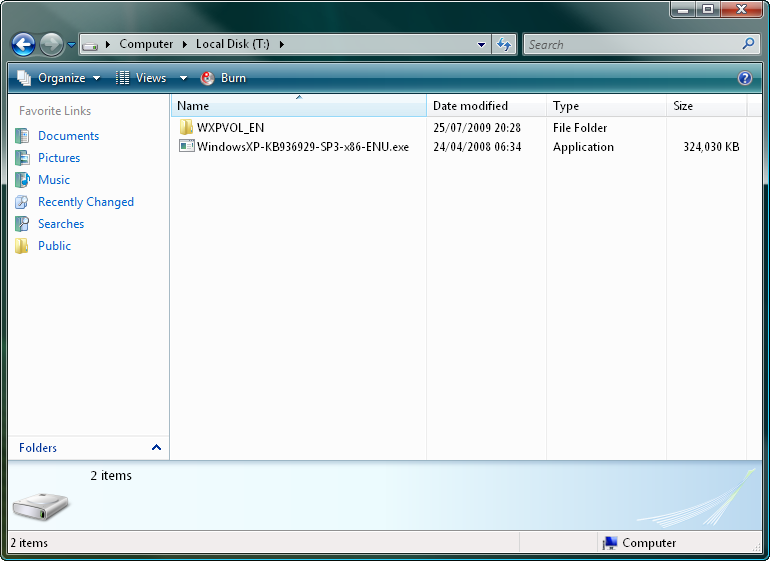Open the recent pages dropdown arrow
770x561 pixels.
pos(71,45)
